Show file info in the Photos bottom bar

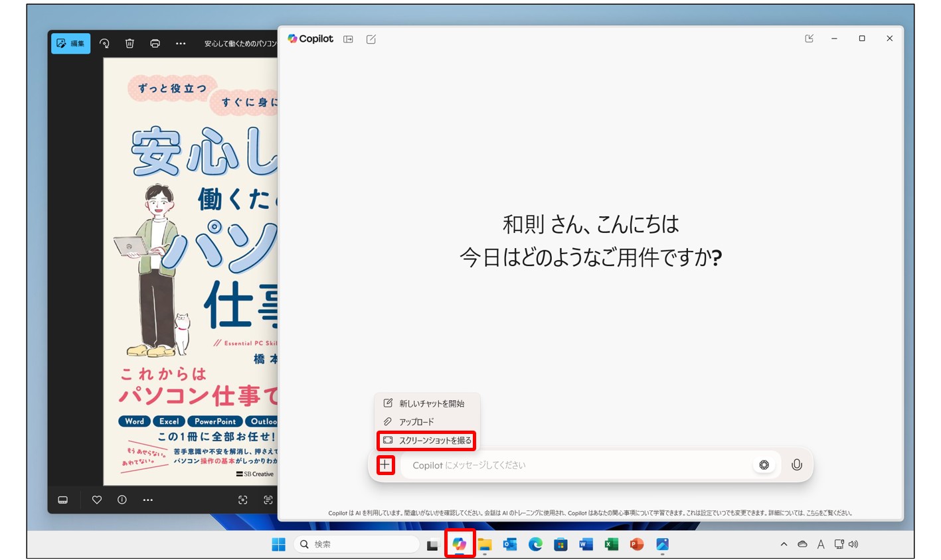122,500
